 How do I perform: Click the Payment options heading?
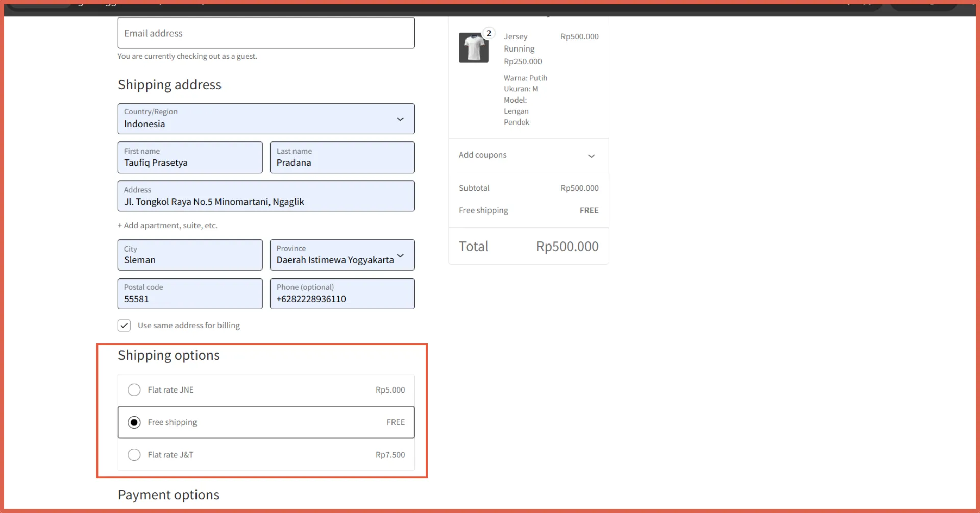(x=168, y=495)
